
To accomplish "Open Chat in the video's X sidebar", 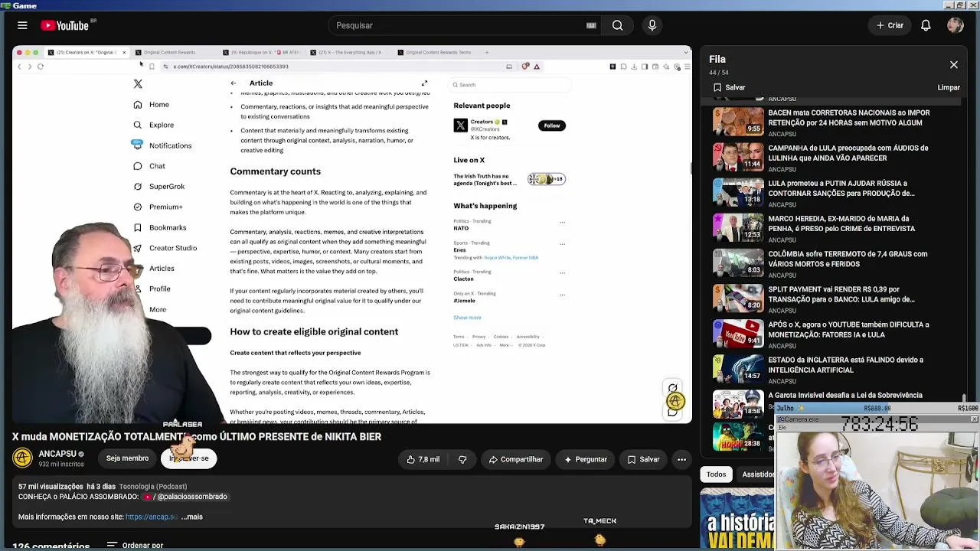I will 149,166.
